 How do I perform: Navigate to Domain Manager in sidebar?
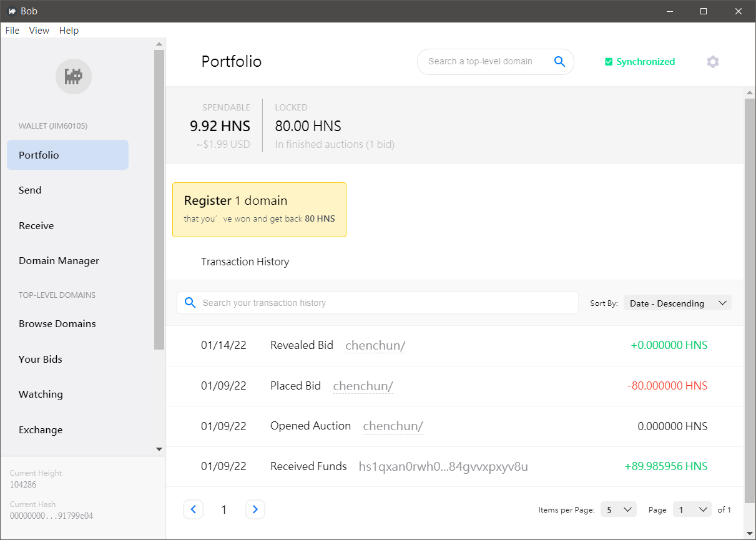[x=59, y=261]
